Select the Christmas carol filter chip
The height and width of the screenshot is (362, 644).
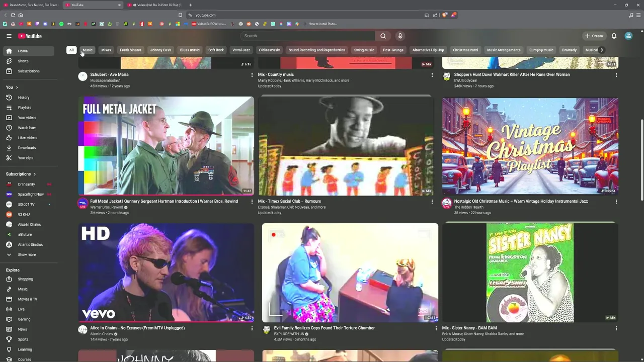click(x=465, y=50)
